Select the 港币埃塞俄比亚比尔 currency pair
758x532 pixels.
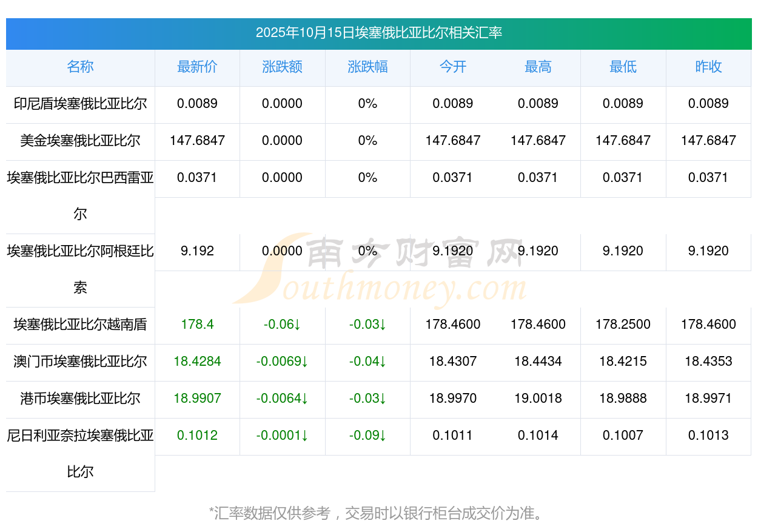(80, 399)
